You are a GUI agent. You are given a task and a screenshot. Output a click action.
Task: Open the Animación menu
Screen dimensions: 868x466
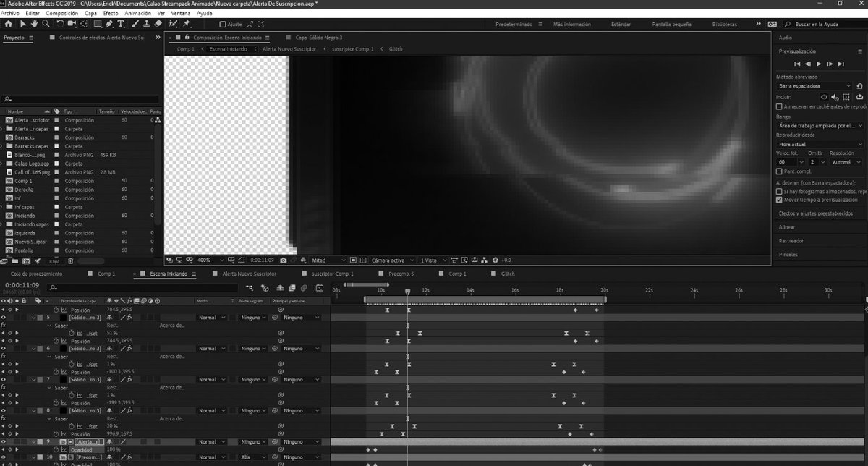point(139,13)
